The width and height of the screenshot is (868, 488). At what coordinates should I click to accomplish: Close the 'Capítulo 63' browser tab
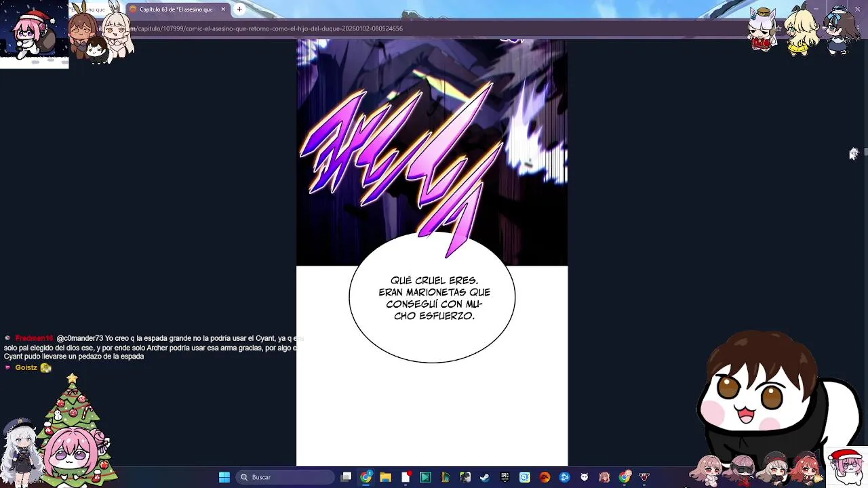pyautogui.click(x=223, y=9)
